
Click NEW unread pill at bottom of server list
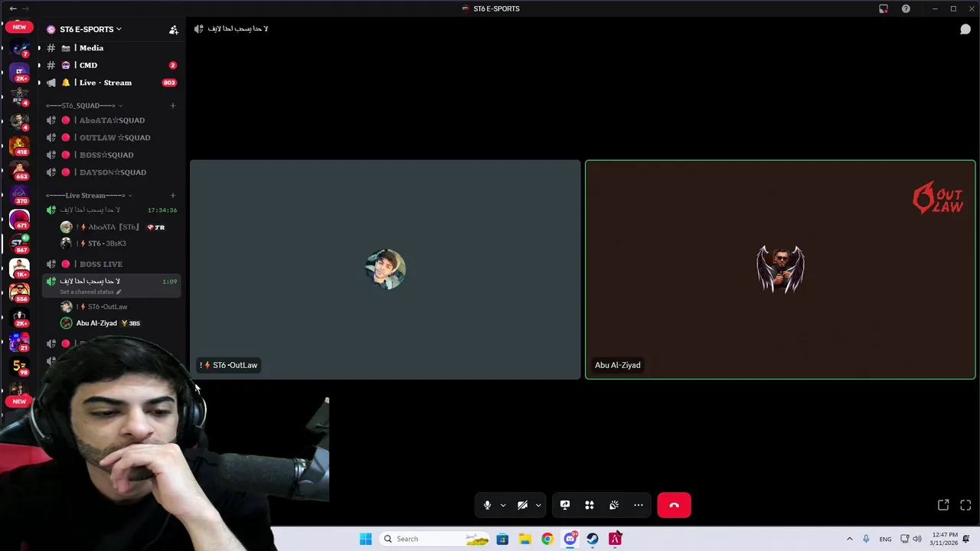pyautogui.click(x=19, y=401)
